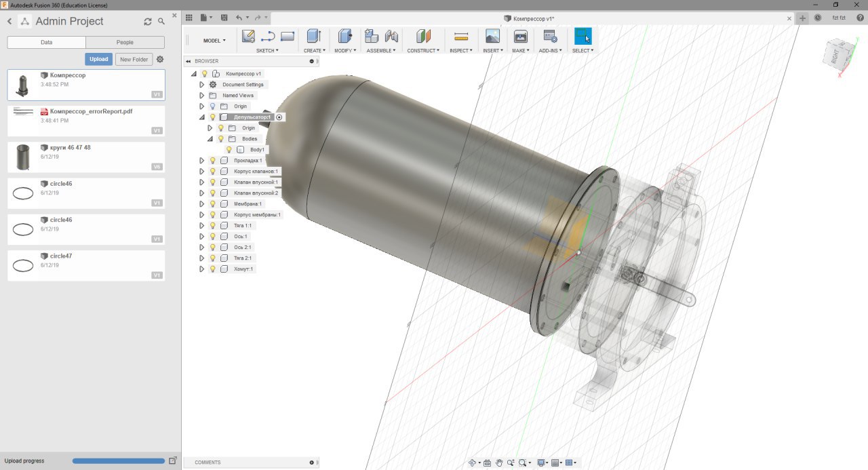868x470 pixels.
Task: Click the Zoom magnifier icon
Action: (511, 463)
